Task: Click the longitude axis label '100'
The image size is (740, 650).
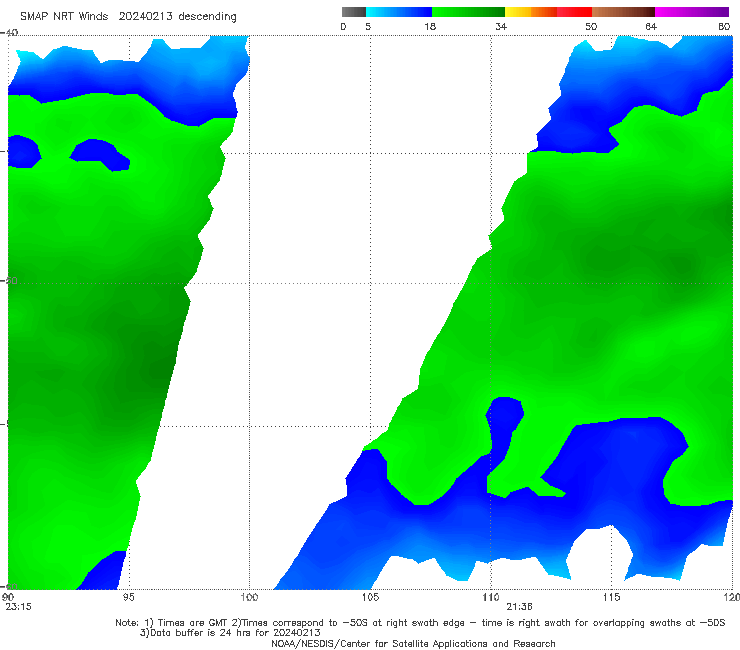Action: point(249,598)
